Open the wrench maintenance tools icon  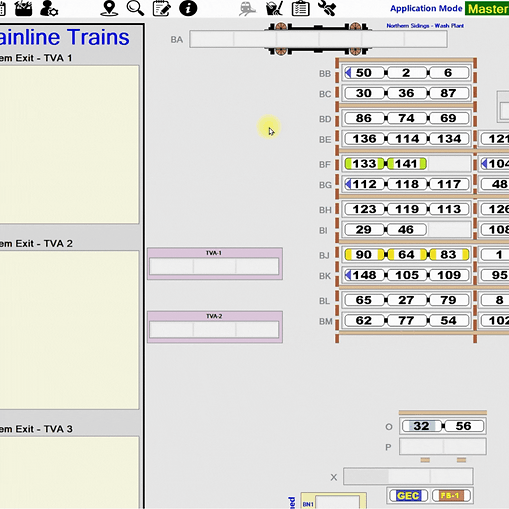point(327,8)
